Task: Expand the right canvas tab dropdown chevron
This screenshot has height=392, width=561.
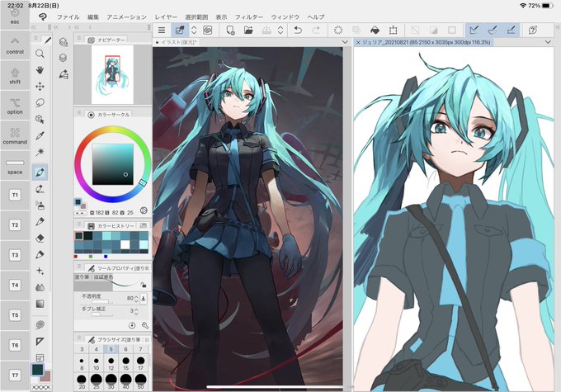Action: (548, 42)
